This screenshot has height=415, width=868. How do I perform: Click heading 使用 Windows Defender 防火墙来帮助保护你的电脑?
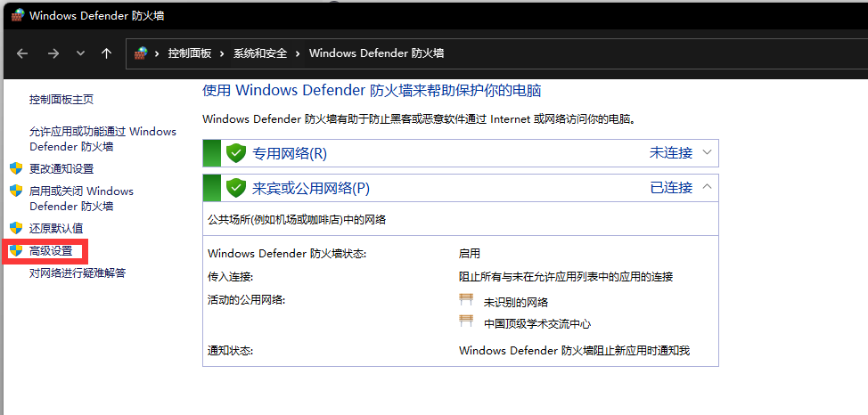tap(372, 91)
